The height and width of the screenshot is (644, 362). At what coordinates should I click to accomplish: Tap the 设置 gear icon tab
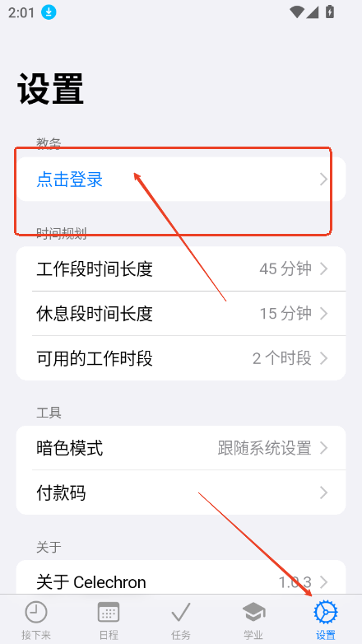[x=326, y=620]
